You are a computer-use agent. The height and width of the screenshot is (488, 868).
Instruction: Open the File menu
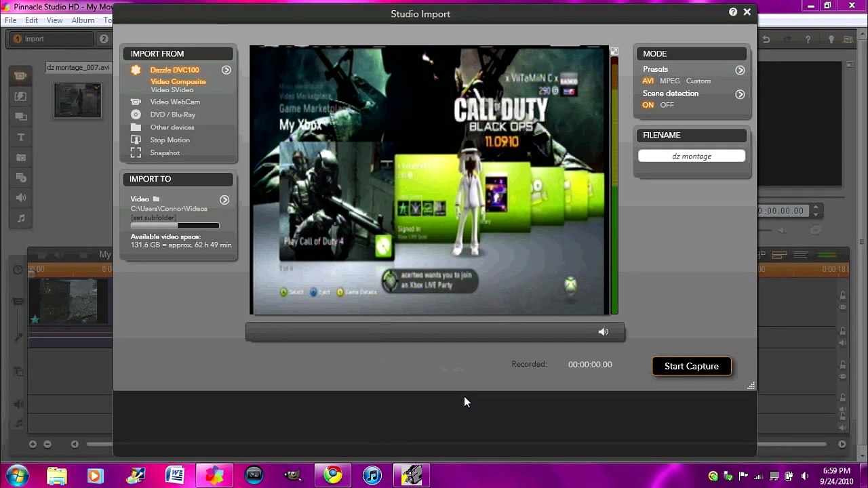coord(11,20)
